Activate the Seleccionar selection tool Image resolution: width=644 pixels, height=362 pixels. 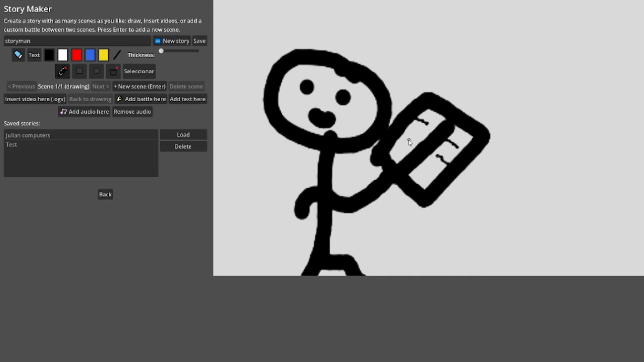[x=139, y=71]
